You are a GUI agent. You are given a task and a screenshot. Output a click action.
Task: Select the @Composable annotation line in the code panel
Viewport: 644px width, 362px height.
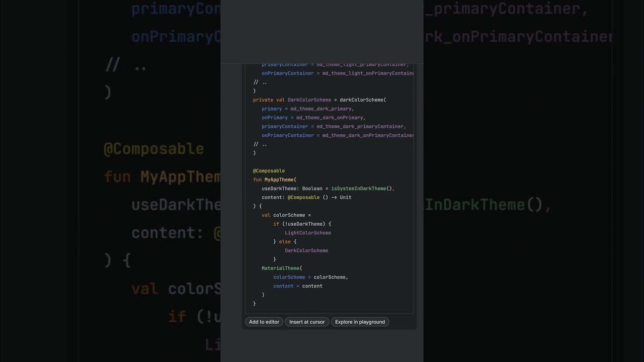pos(269,171)
